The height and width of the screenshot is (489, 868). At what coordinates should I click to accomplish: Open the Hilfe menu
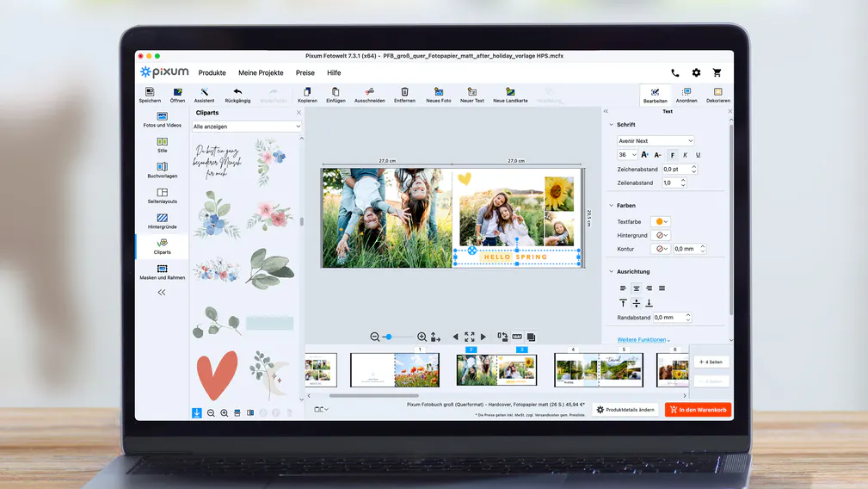tap(334, 73)
